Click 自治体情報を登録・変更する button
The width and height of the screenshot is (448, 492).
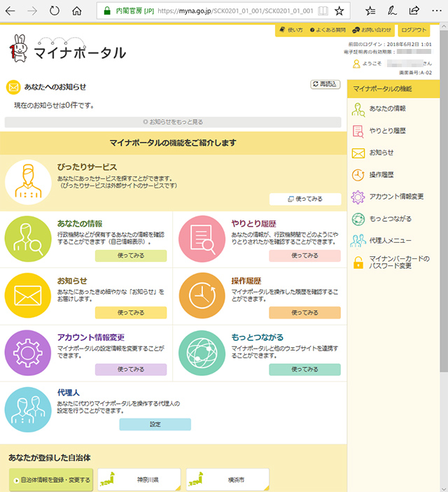(x=51, y=480)
